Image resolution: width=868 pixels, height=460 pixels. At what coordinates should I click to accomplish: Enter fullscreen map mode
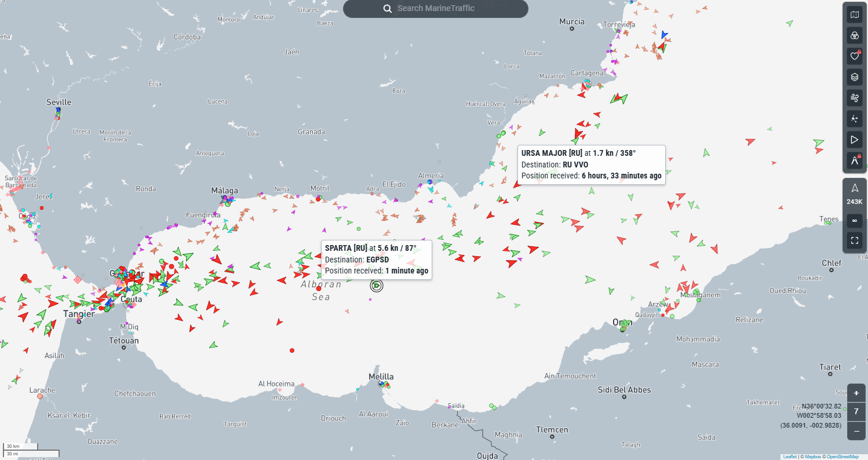click(854, 240)
